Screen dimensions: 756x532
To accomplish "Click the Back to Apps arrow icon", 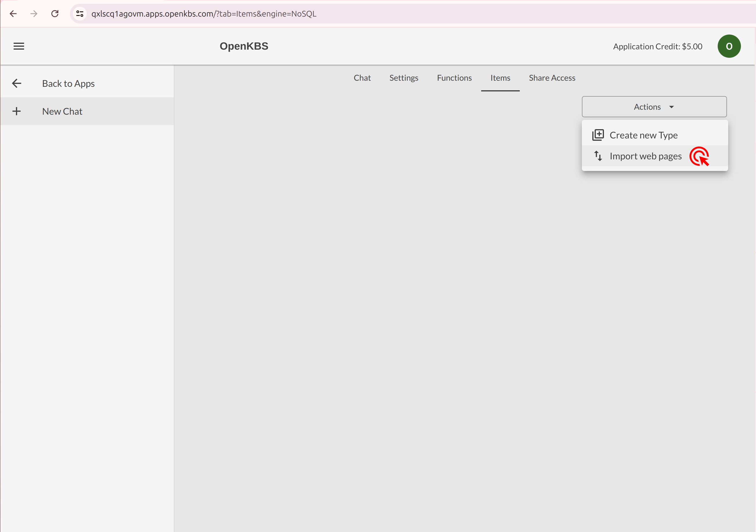I will pyautogui.click(x=17, y=84).
